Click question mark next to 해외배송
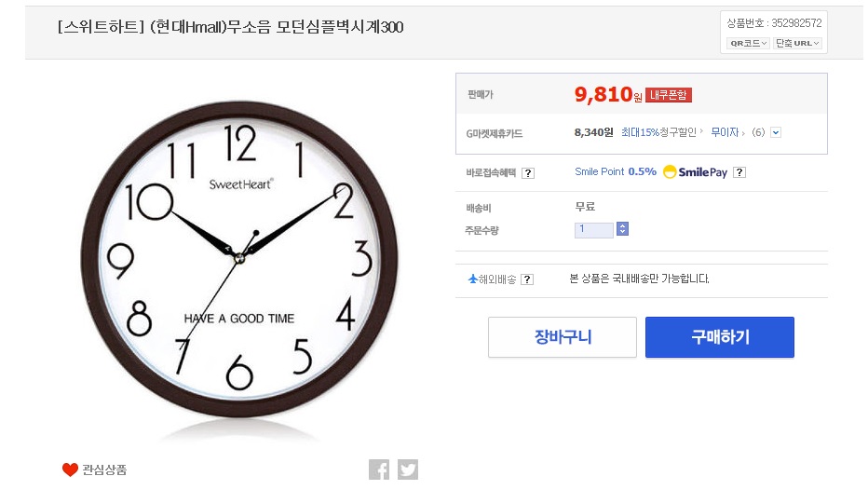 [x=527, y=279]
